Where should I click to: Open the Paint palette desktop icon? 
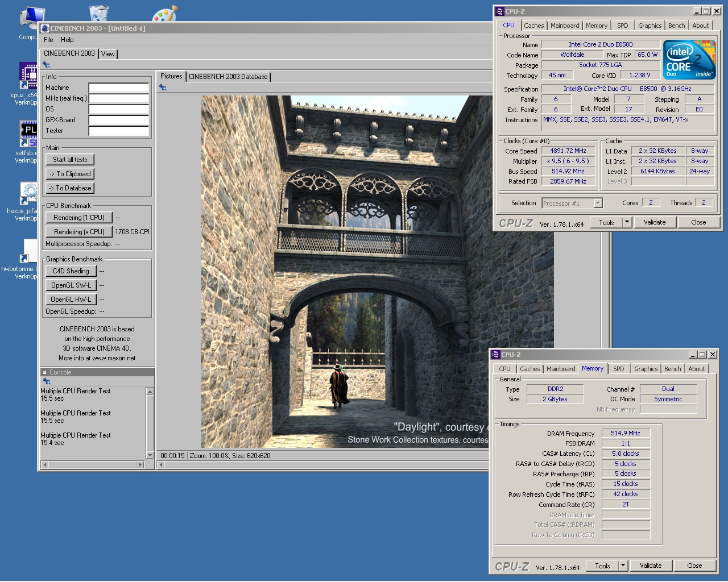(165, 14)
